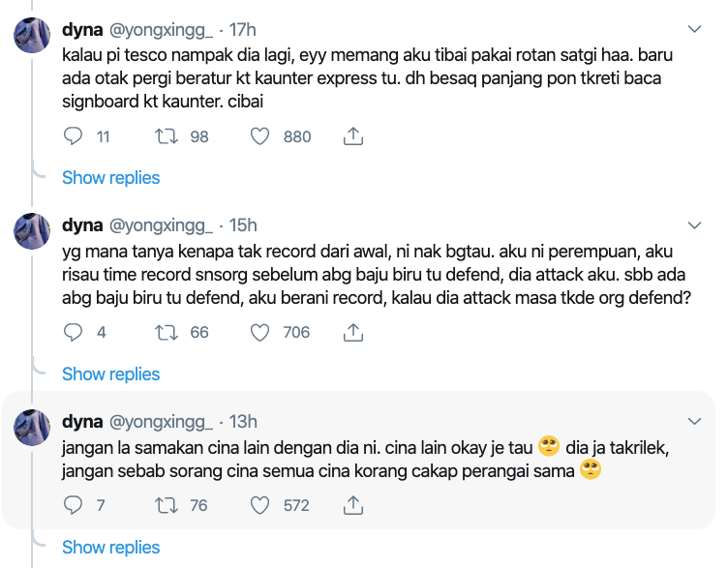Show replies under the 15h tweet

[110, 374]
